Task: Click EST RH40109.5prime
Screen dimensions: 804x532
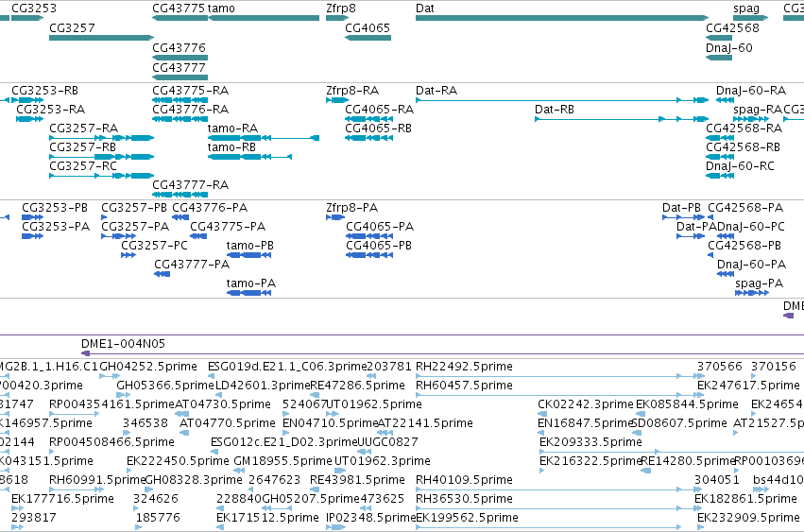Action: pyautogui.click(x=464, y=480)
